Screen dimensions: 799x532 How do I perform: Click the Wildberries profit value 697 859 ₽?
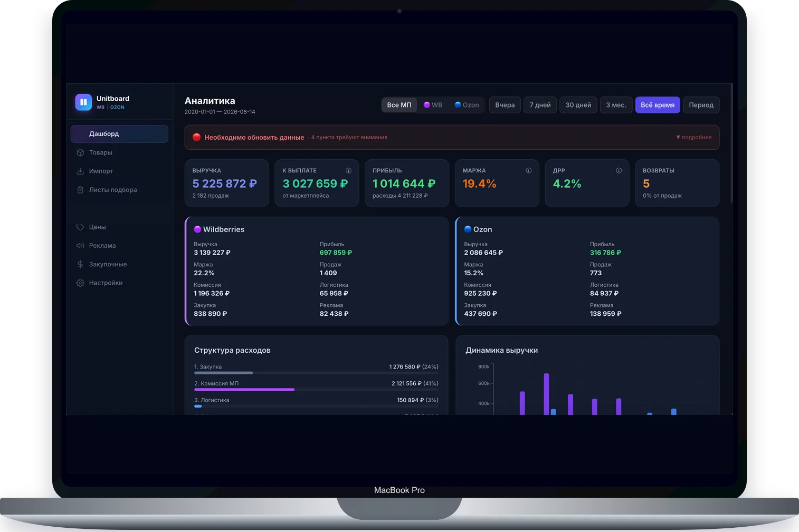point(336,253)
